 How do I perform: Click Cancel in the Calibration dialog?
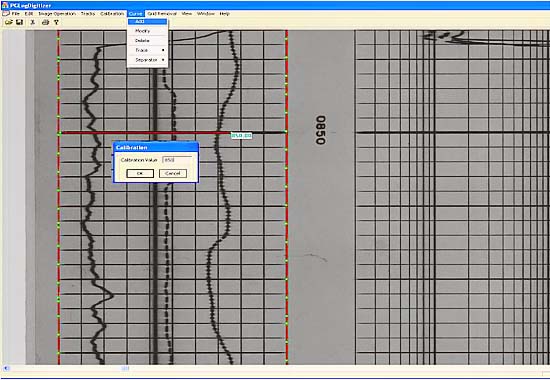point(173,173)
